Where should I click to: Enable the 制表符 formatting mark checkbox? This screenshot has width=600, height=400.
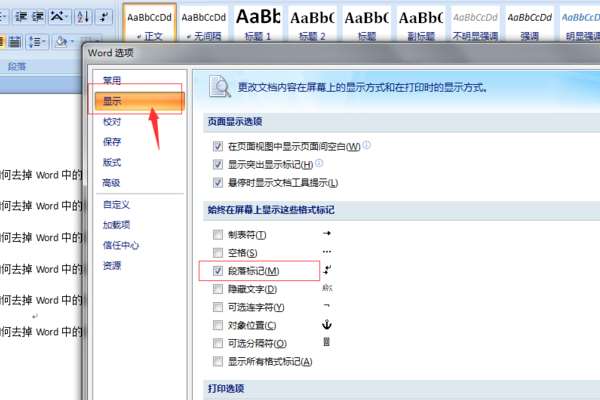[x=218, y=235]
